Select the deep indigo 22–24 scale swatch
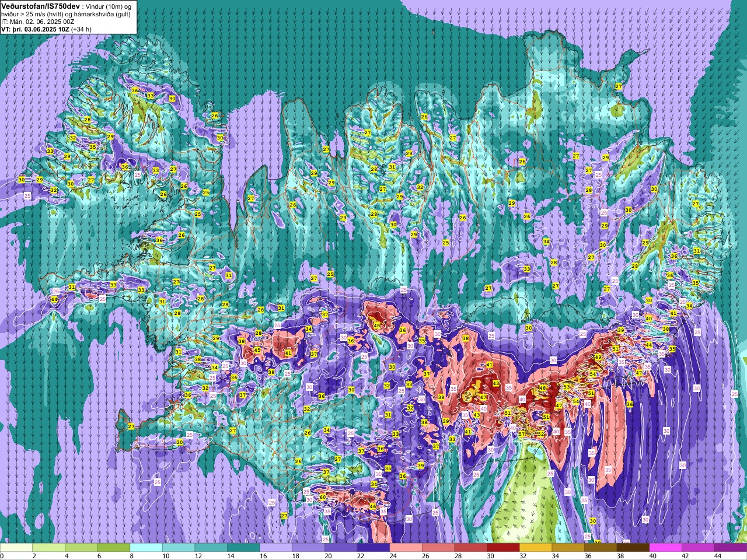Screen dimensions: 747x560 pos(373,547)
